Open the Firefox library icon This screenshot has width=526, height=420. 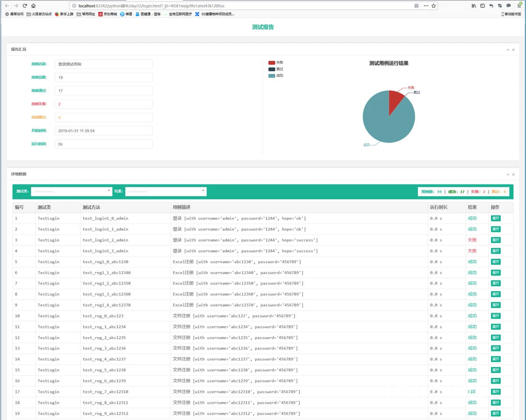[474, 6]
